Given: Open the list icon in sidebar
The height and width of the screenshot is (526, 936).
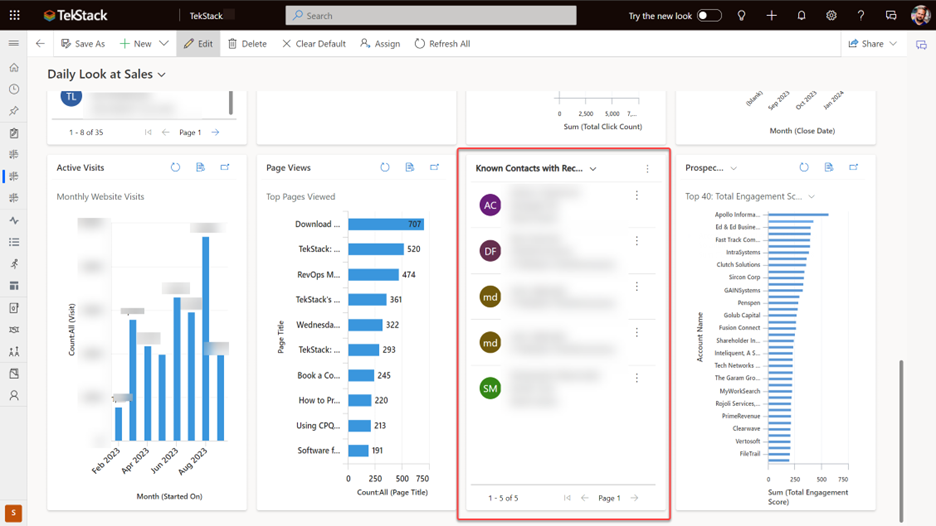Looking at the screenshot, I should 14,242.
